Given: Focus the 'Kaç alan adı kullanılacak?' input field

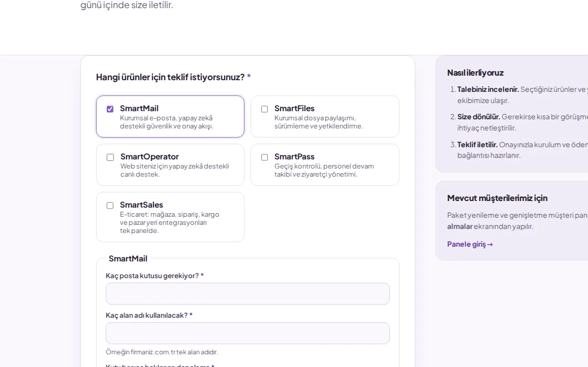Looking at the screenshot, I should [x=247, y=333].
